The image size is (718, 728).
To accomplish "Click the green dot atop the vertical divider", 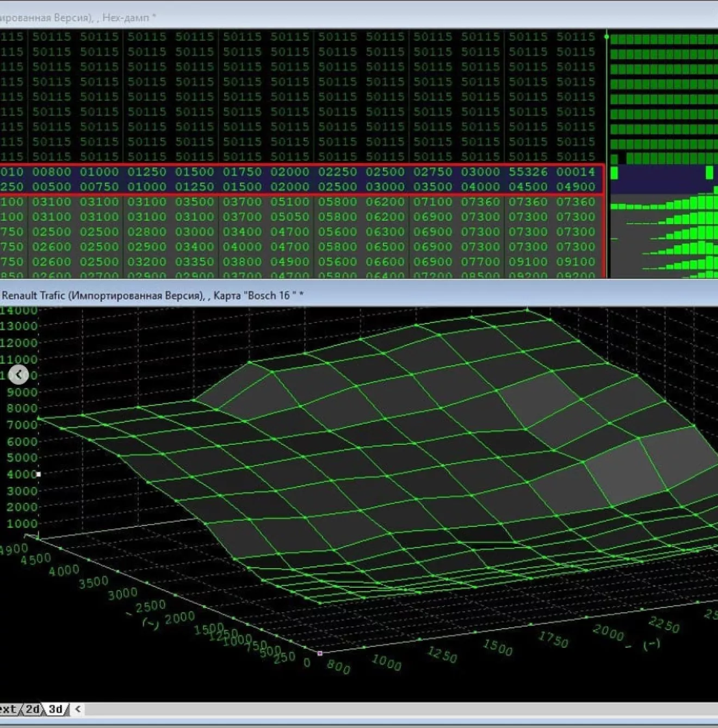I will (x=606, y=36).
